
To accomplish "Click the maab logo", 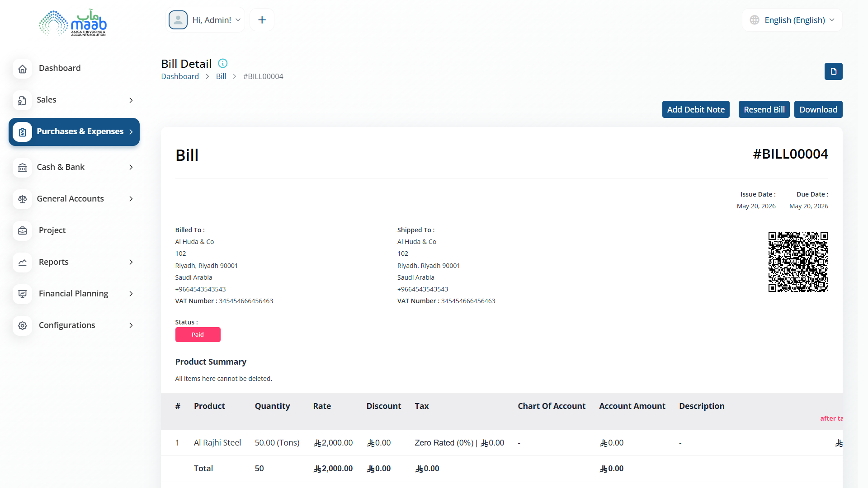I will [72, 23].
